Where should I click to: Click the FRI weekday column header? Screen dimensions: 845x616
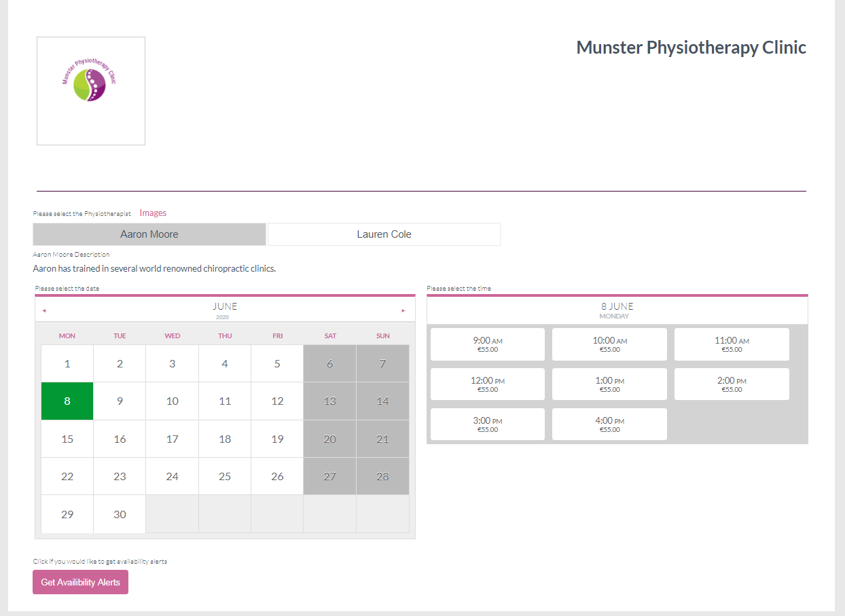point(277,336)
